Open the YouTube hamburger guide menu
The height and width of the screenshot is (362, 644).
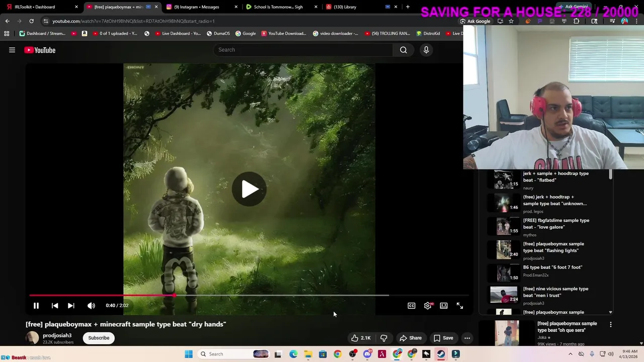click(x=12, y=50)
